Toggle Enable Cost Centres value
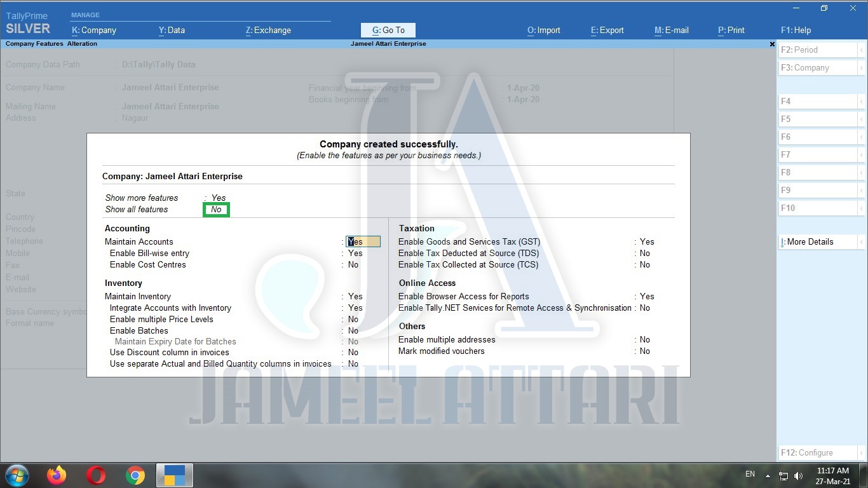This screenshot has height=488, width=868. (x=353, y=264)
